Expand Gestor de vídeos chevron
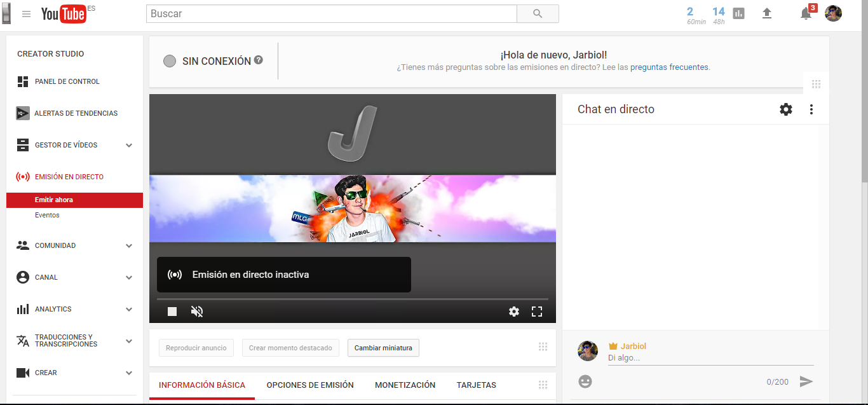This screenshot has width=868, height=405. point(129,146)
